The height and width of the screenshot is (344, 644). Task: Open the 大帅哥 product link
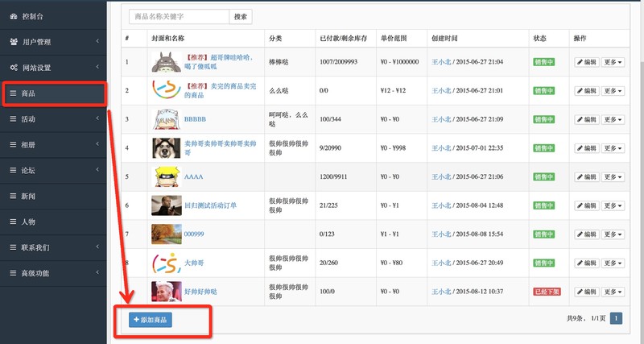point(194,263)
